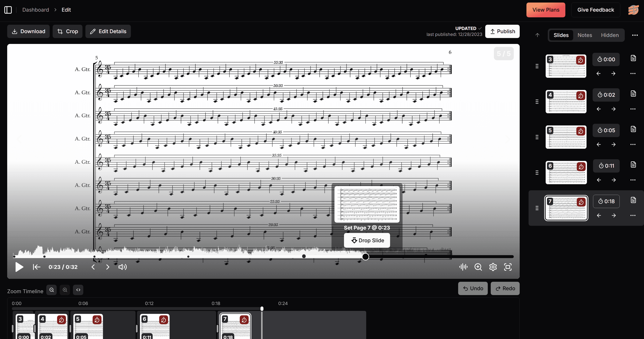Click the zoom-out icon beside Zoom Timeline
This screenshot has width=644, height=339.
click(x=52, y=290)
